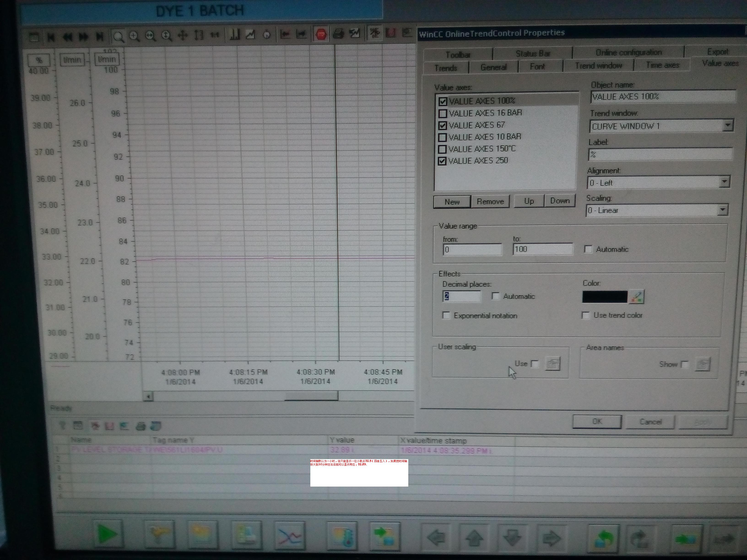Click the green play button at bottom
This screenshot has width=747, height=560.
pyautogui.click(x=108, y=534)
